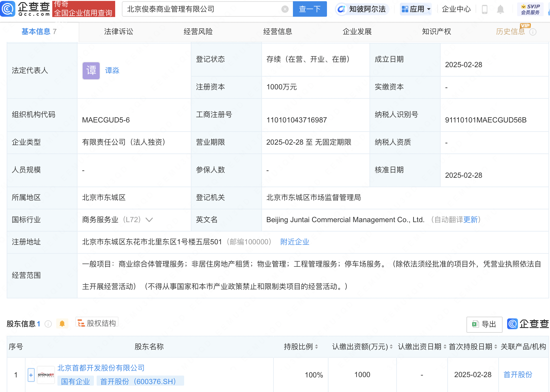Click the Qichacha logo in header
The height and width of the screenshot is (392, 550).
26,9
